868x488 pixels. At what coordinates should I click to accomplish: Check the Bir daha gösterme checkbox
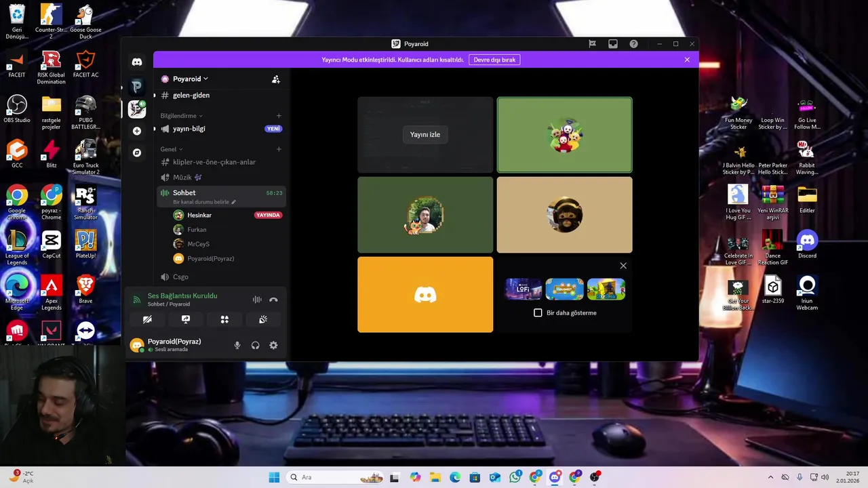538,313
